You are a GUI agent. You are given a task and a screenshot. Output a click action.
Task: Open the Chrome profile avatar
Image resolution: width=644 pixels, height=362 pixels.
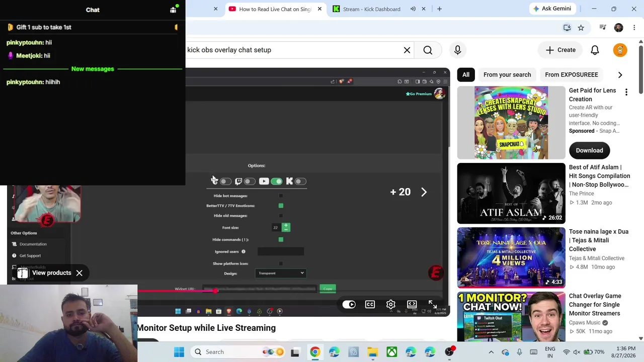618,28
